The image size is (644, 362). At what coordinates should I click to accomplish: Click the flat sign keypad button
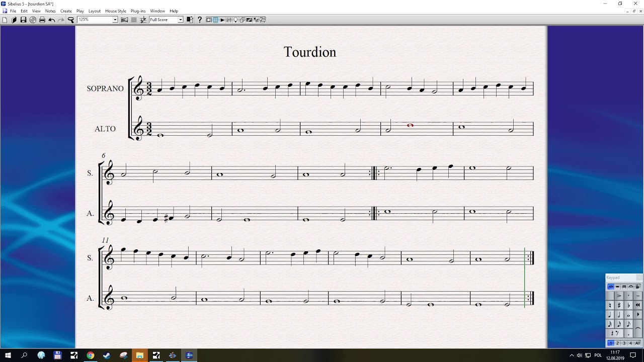(x=628, y=305)
